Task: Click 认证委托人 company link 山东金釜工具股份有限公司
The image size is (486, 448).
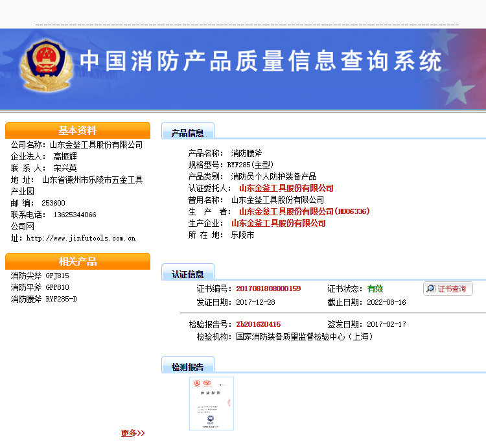Action: (286, 188)
